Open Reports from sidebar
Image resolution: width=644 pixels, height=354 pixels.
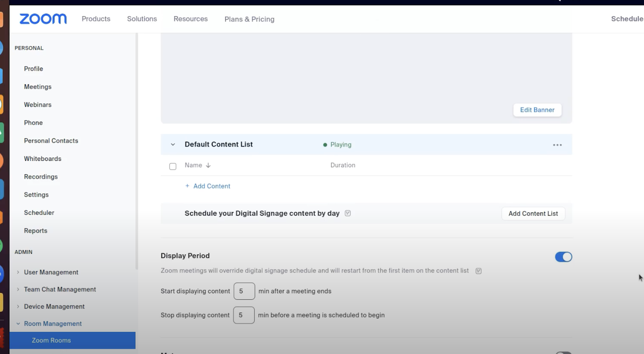point(35,231)
